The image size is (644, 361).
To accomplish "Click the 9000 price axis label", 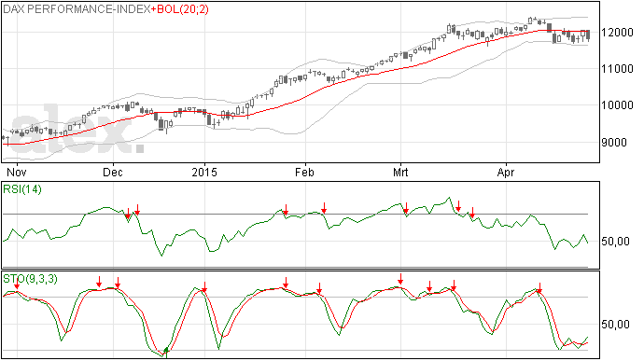I will pos(614,143).
